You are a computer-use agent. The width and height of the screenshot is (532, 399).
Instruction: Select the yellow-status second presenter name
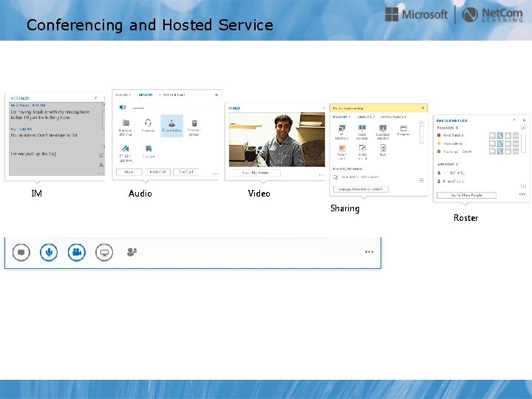(453, 144)
